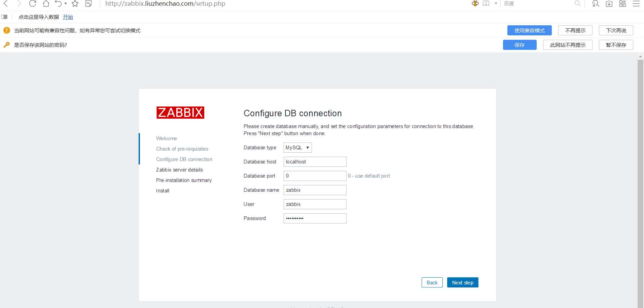Open the refresh-search tool icon
Viewport: 644px width, 308px height.
(x=596, y=4)
